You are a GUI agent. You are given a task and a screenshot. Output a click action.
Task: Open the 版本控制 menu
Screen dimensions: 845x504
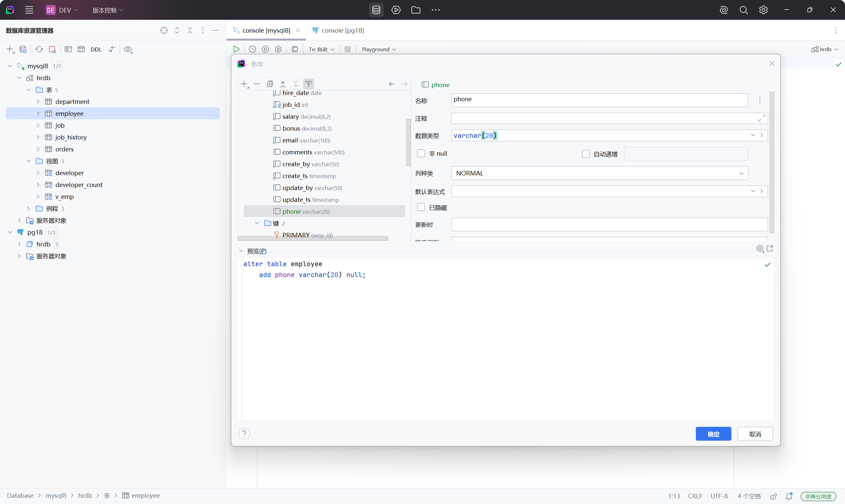coord(108,10)
